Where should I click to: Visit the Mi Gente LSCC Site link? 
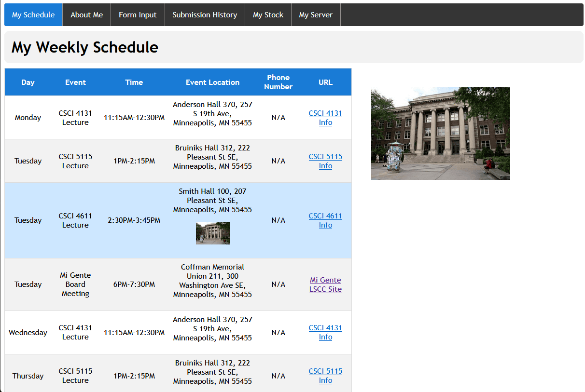(325, 284)
